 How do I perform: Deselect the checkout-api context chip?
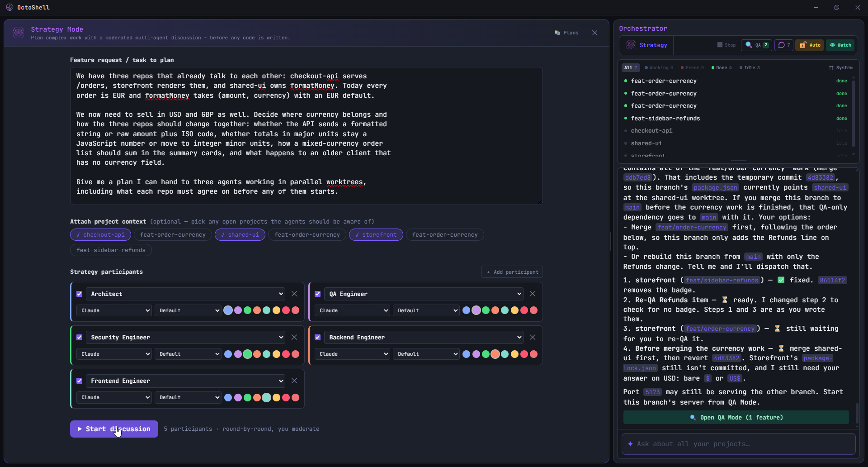tap(100, 234)
